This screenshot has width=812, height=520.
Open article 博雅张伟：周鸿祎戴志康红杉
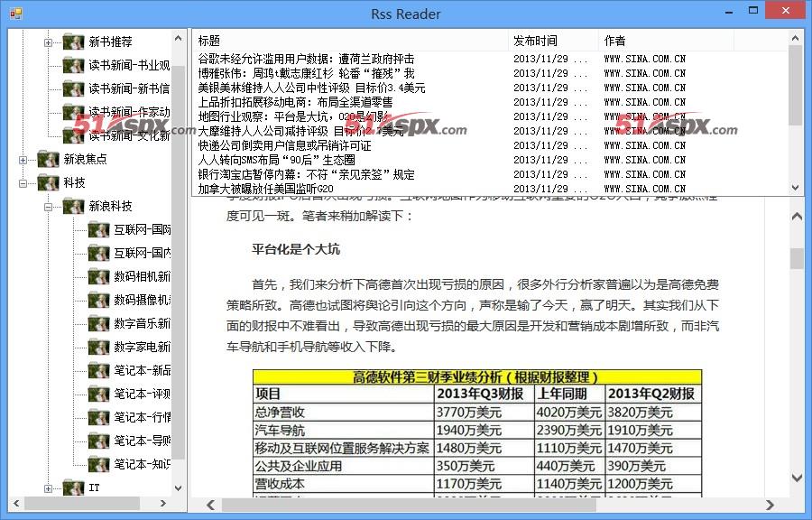[x=306, y=73]
